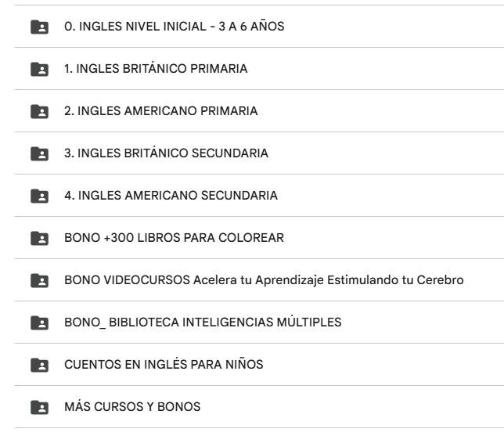Select 4. INGLES AMERICANO SECUNDARIA folder name
The image size is (504, 436).
(x=171, y=196)
